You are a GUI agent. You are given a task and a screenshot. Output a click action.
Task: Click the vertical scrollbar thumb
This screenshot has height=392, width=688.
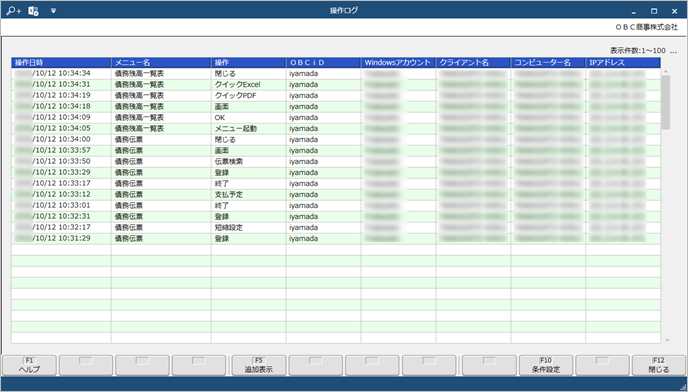click(x=666, y=103)
